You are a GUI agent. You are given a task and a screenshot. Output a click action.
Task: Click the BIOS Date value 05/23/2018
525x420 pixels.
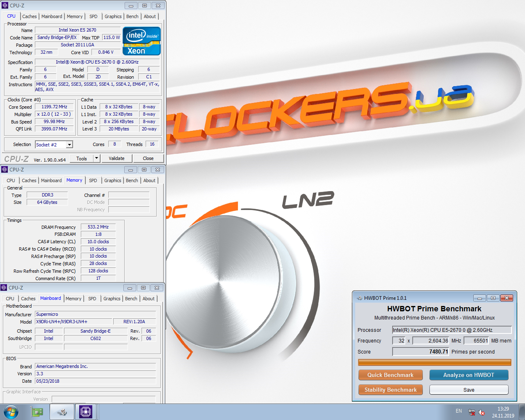pyautogui.click(x=95, y=381)
